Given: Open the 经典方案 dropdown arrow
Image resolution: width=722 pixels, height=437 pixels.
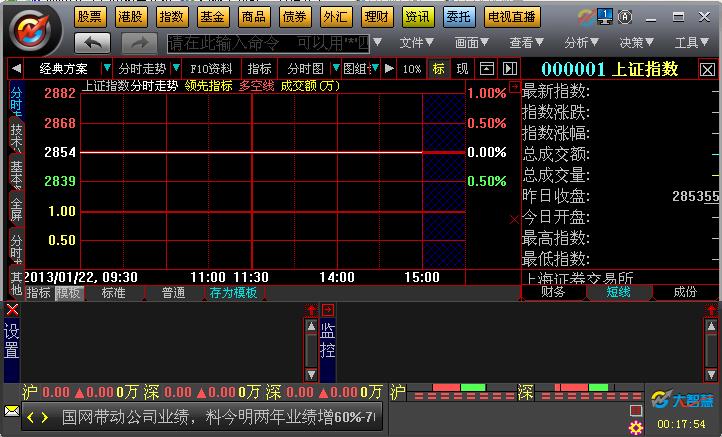Looking at the screenshot, I should 107,68.
